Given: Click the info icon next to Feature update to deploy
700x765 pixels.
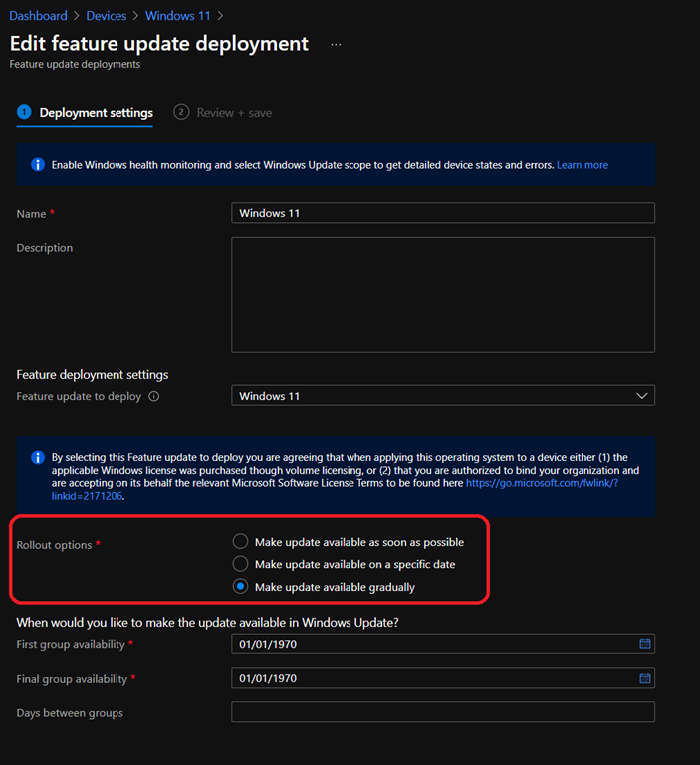Looking at the screenshot, I should (x=153, y=396).
